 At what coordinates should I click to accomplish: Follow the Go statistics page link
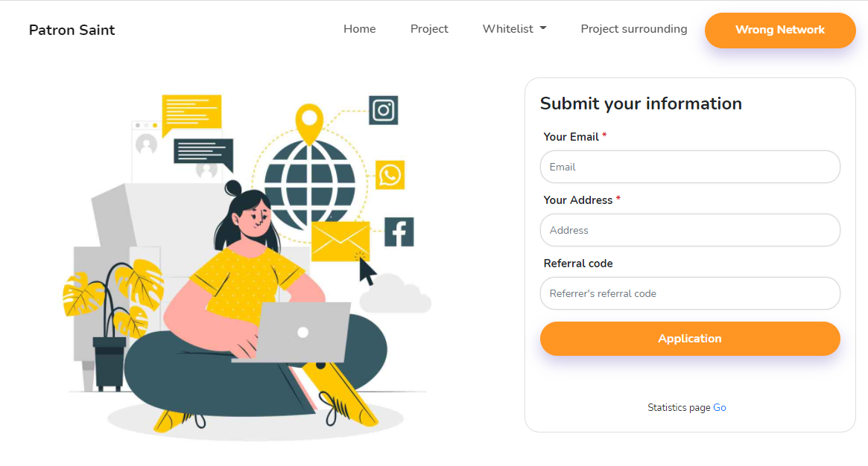(x=720, y=407)
